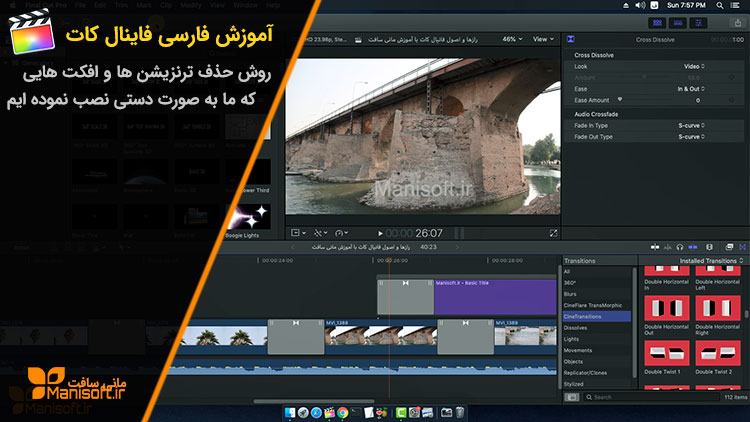Show the Effects browser icon
750x422 pixels.
pos(729,247)
